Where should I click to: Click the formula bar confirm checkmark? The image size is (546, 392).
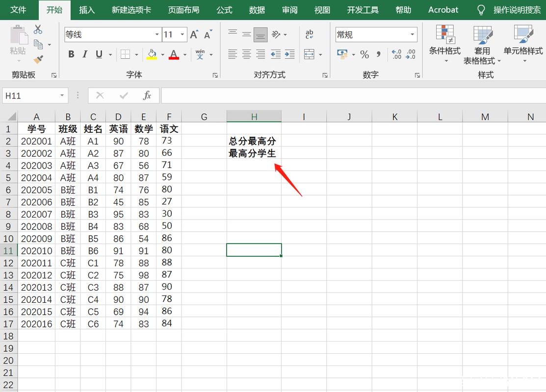coord(124,95)
